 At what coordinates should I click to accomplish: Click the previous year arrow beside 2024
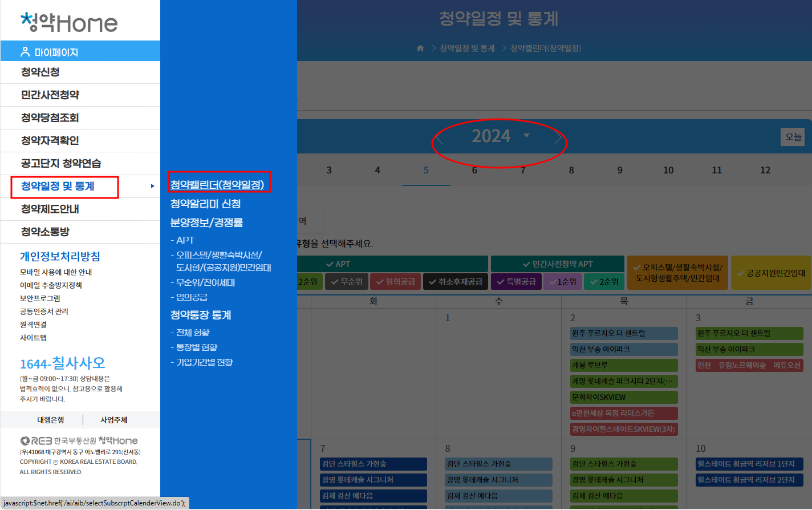click(x=440, y=137)
